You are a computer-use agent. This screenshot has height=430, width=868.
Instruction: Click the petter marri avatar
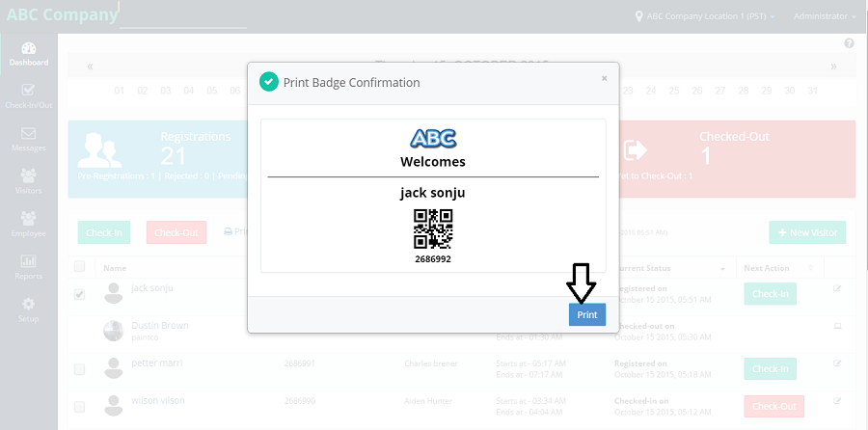click(114, 368)
